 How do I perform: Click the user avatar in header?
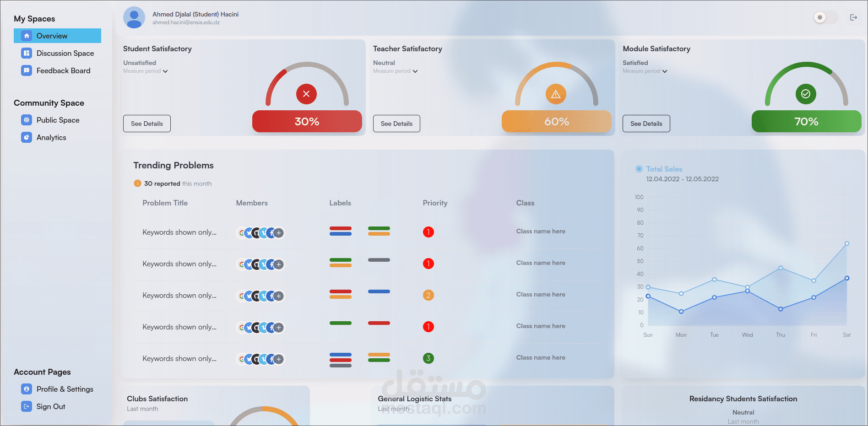click(x=134, y=17)
